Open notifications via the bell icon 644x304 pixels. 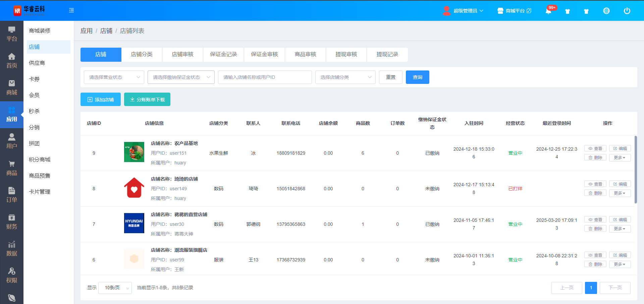point(548,11)
